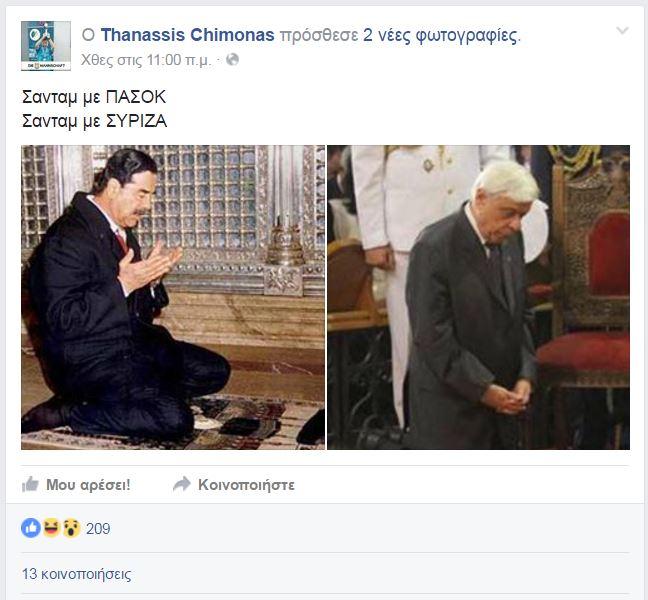Image resolution: width=648 pixels, height=600 pixels.
Task: Open the poster's profile picture thumbnail
Action: [x=46, y=46]
